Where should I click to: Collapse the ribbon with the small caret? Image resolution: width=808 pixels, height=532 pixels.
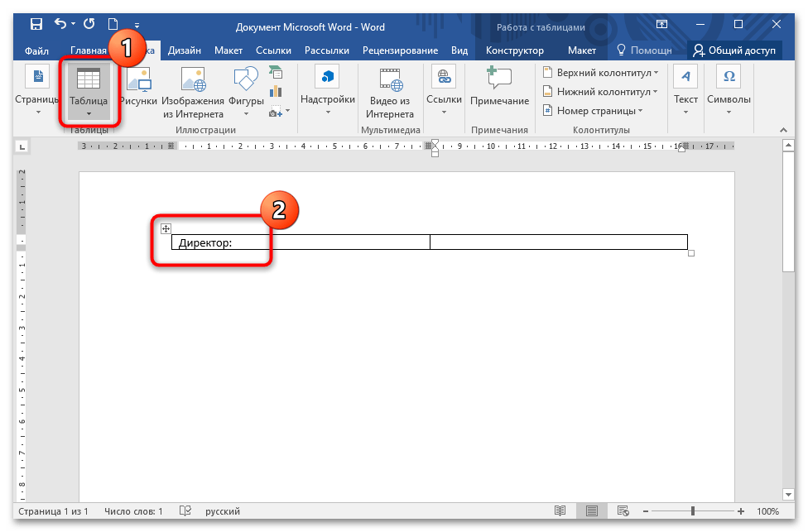tap(783, 130)
